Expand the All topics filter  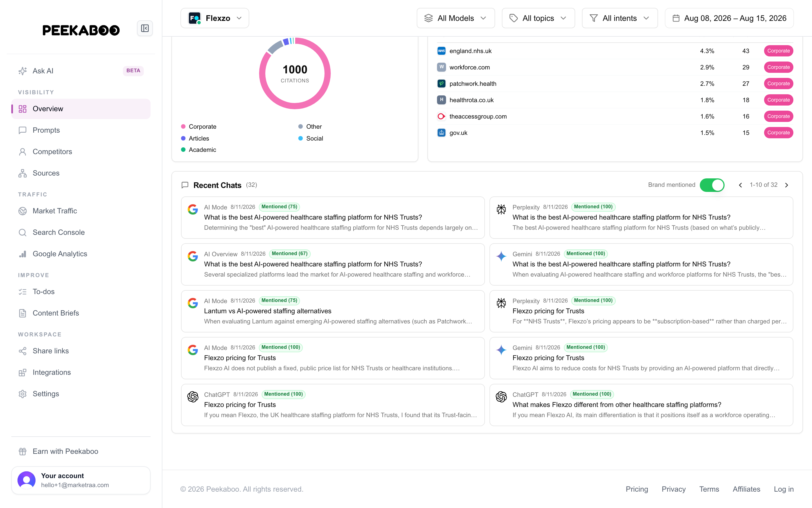pyautogui.click(x=538, y=18)
